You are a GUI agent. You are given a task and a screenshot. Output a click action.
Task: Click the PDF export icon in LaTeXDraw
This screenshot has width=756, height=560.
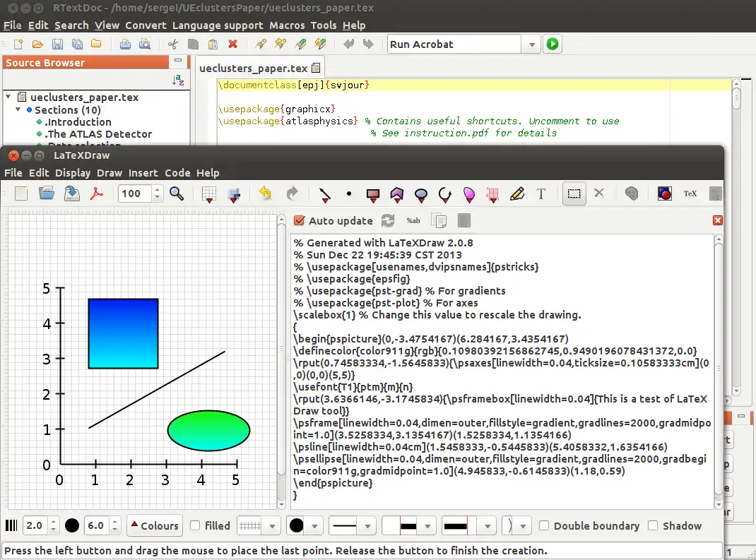pos(96,193)
